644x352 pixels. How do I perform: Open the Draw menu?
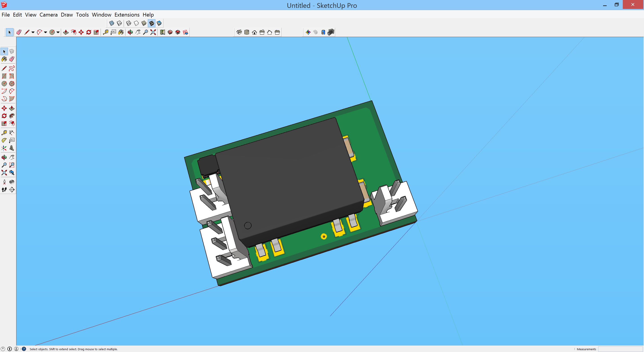click(67, 15)
